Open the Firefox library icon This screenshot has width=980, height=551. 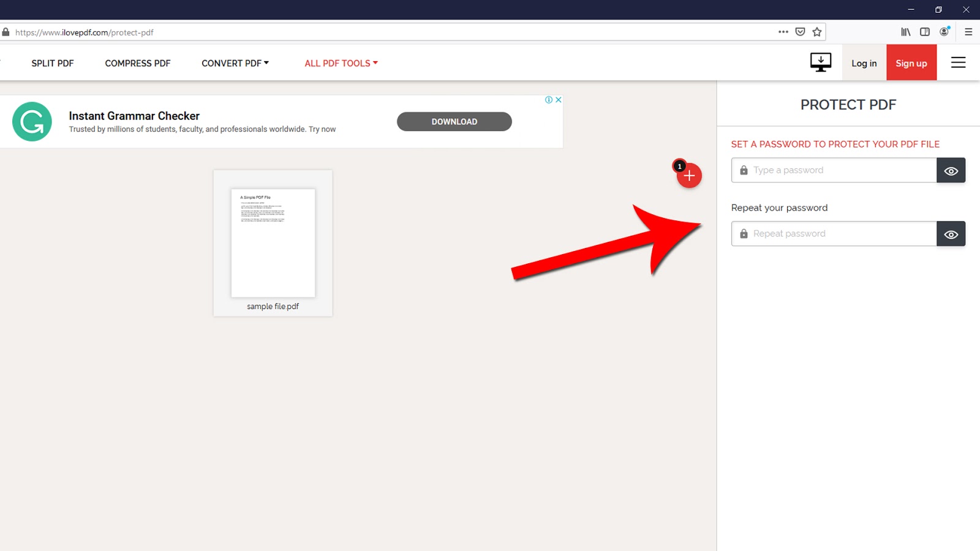click(905, 32)
